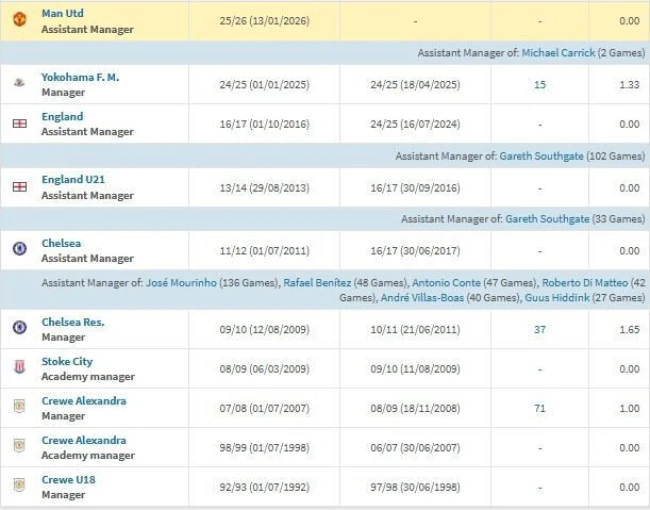Image resolution: width=650 pixels, height=510 pixels.
Task: Open the Stoke City club link
Action: coord(67,362)
